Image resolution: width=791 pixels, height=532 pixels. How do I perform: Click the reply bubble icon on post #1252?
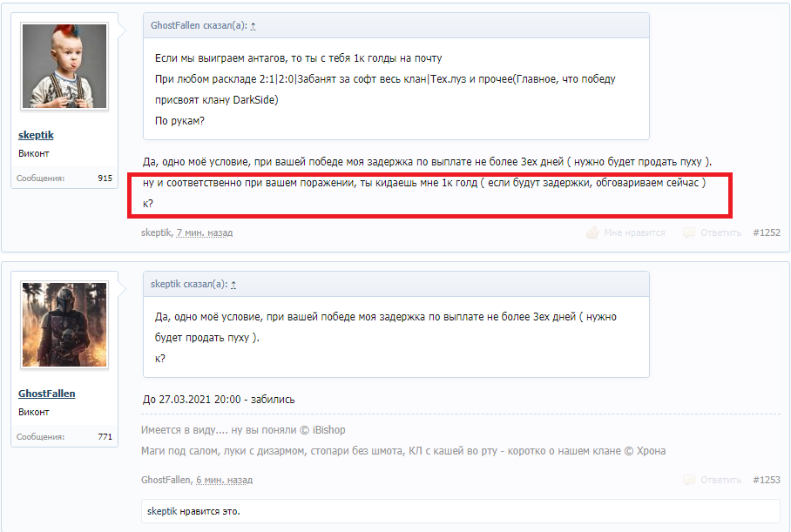(x=688, y=232)
